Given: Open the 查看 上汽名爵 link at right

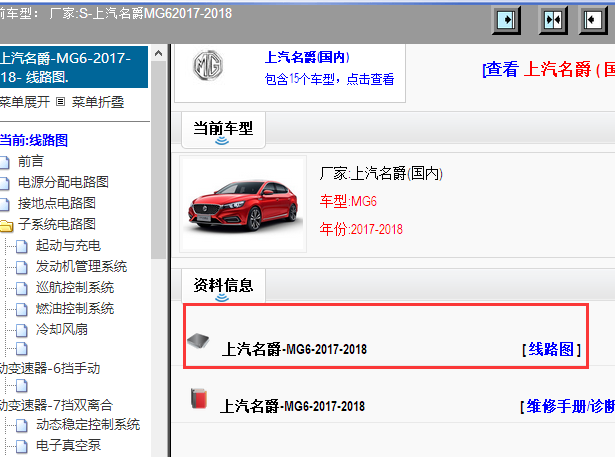Looking at the screenshot, I should [x=548, y=69].
